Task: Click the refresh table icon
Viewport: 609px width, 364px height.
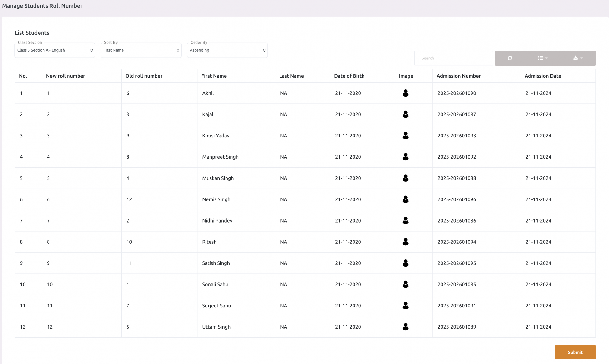Action: [x=510, y=58]
